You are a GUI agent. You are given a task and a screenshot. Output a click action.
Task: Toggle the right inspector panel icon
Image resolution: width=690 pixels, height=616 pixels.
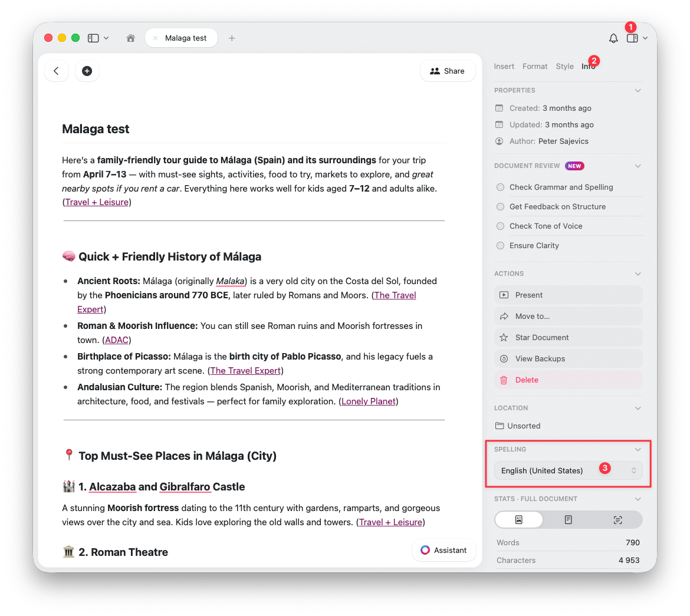(632, 38)
